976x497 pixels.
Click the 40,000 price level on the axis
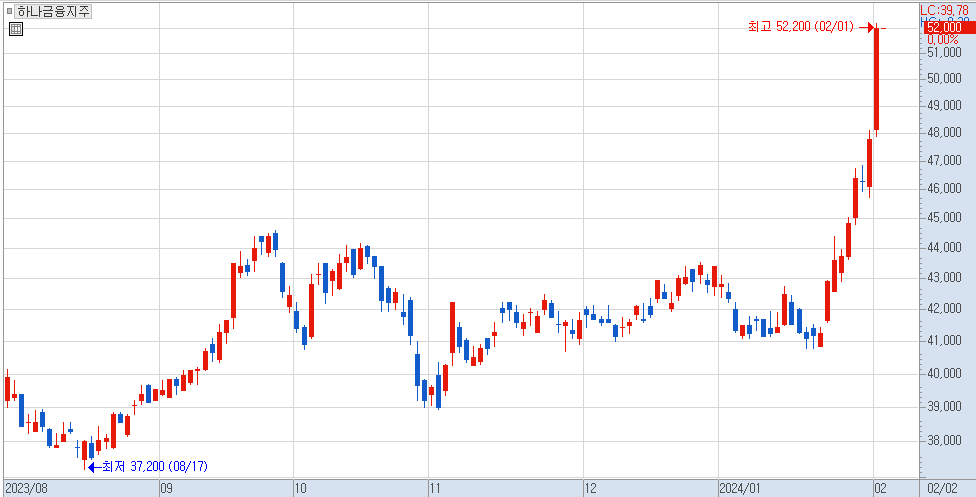tap(945, 374)
